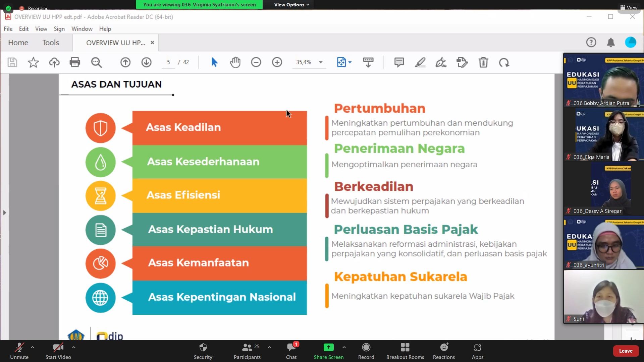Switch to the Tools tab

tap(51, 43)
